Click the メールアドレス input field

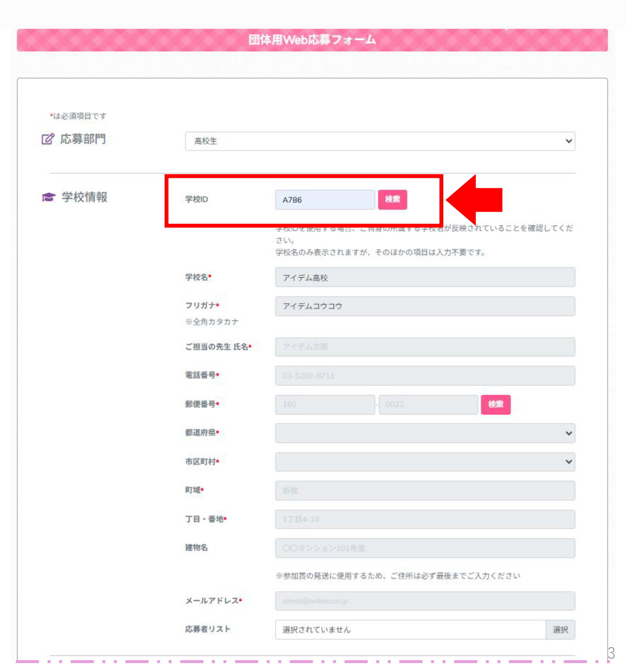coord(425,601)
